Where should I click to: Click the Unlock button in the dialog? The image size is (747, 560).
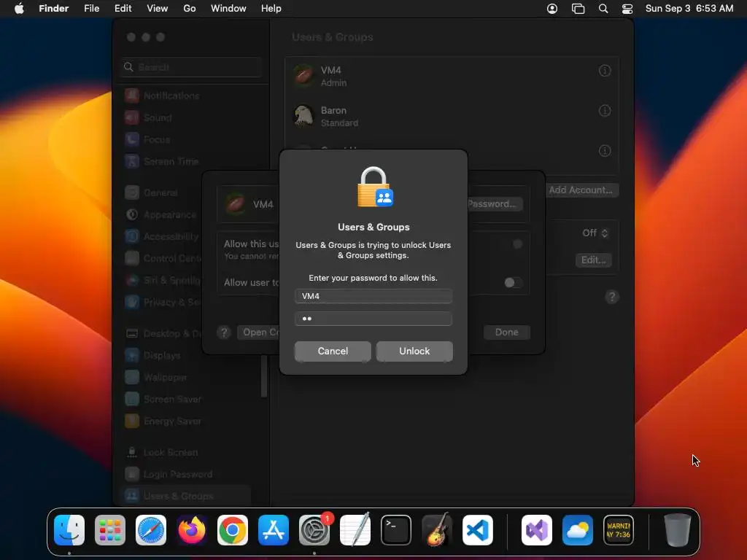coord(414,351)
